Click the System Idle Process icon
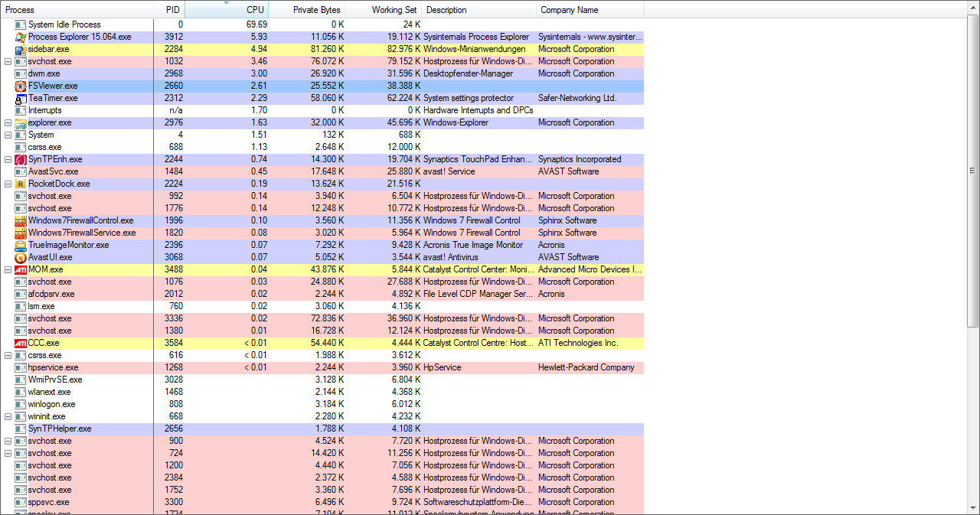Screen dimensions: 980x515 click(21, 24)
